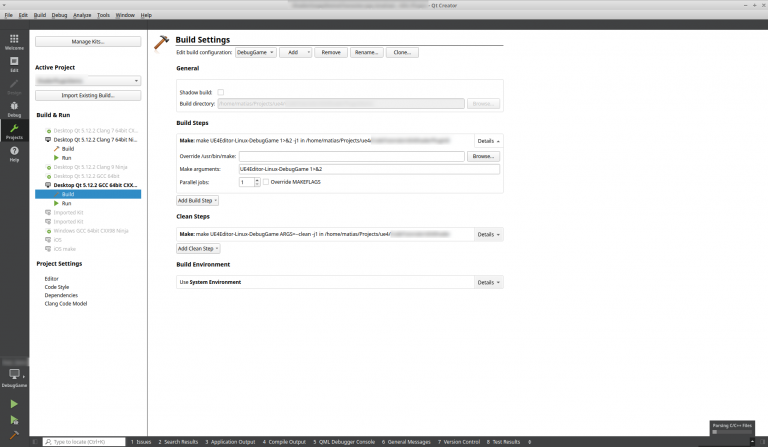Open the Projects mode
This screenshot has height=447, width=768.
click(14, 132)
